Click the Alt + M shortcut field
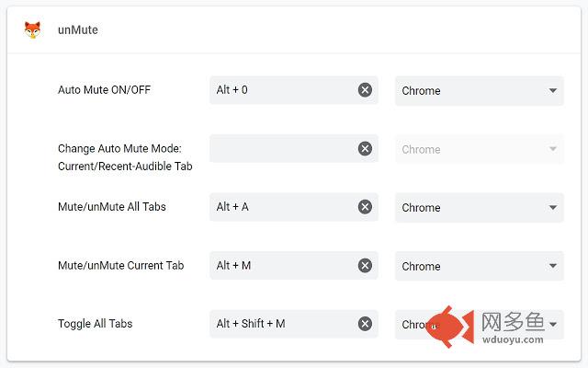Viewport: 588px width, 368px height. (x=280, y=266)
